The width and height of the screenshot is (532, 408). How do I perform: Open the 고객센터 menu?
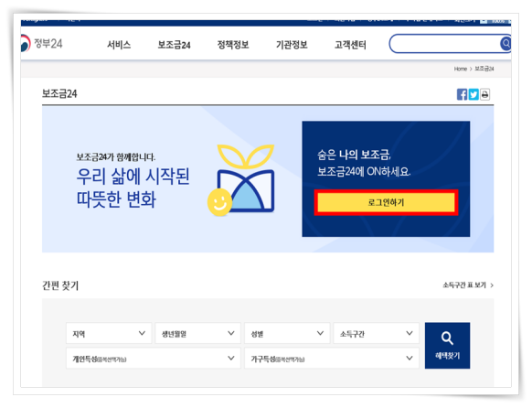(350, 45)
